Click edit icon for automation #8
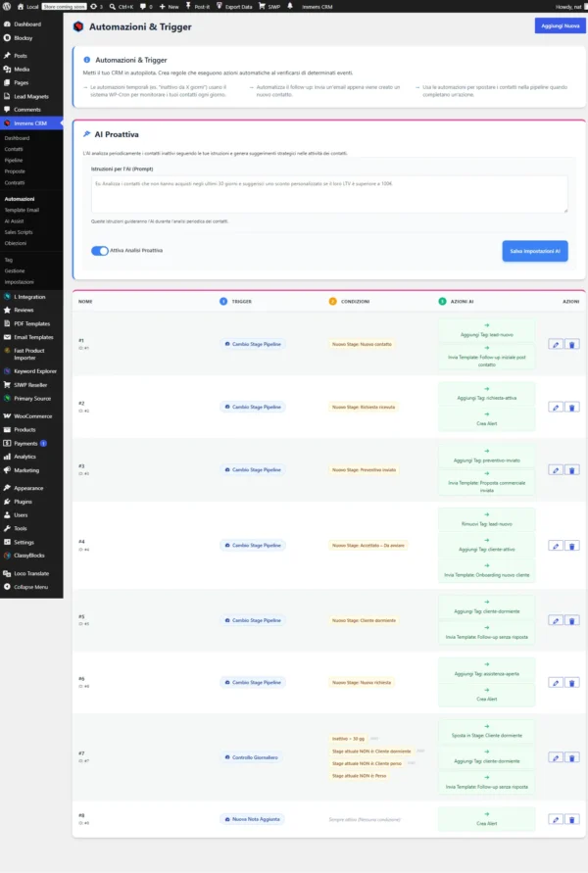Screen dimensions: 588x873 tap(556, 819)
